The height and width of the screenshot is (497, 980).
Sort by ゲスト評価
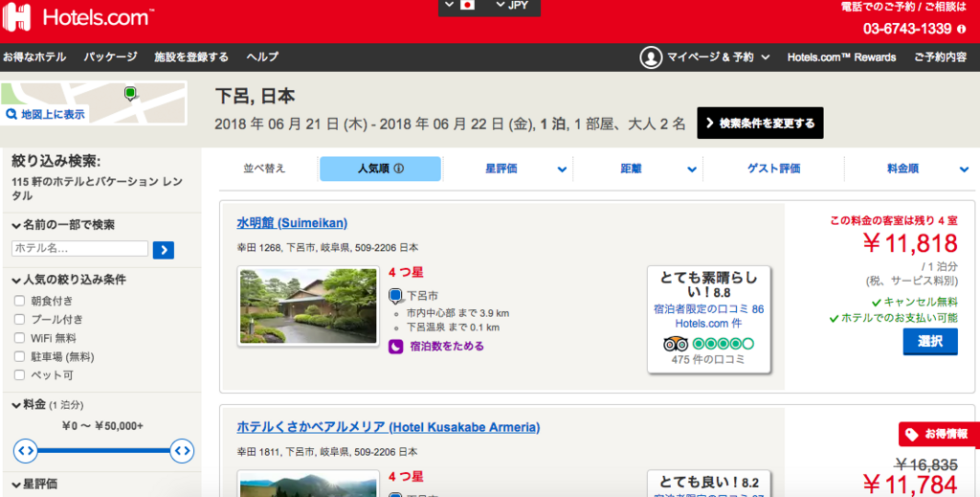773,169
